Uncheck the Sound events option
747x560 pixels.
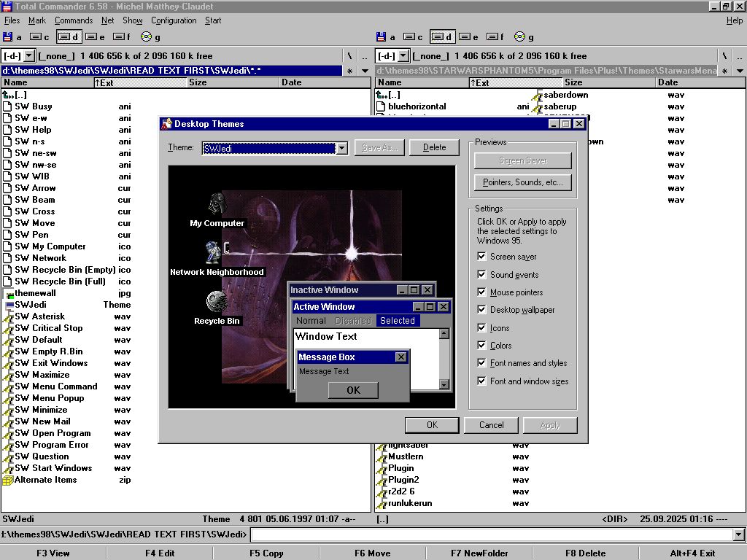481,275
